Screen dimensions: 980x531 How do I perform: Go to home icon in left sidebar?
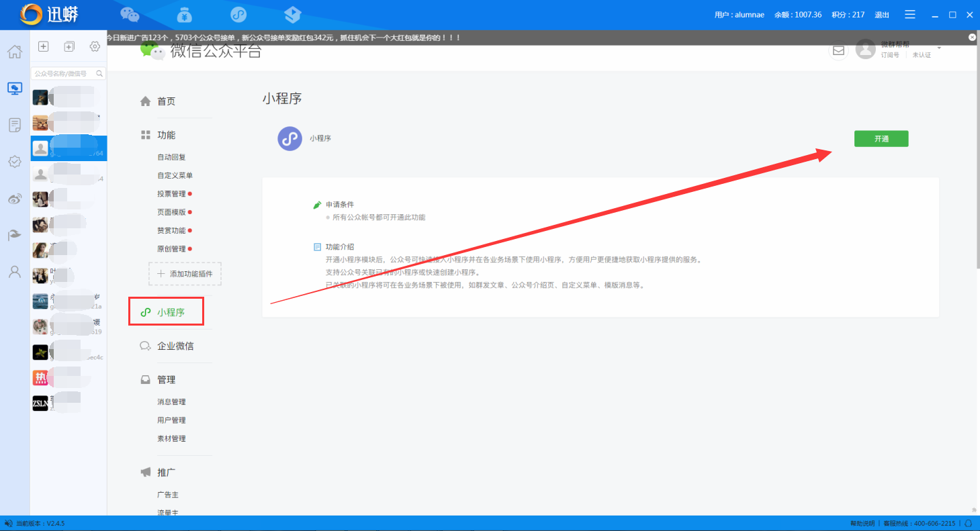tap(14, 51)
